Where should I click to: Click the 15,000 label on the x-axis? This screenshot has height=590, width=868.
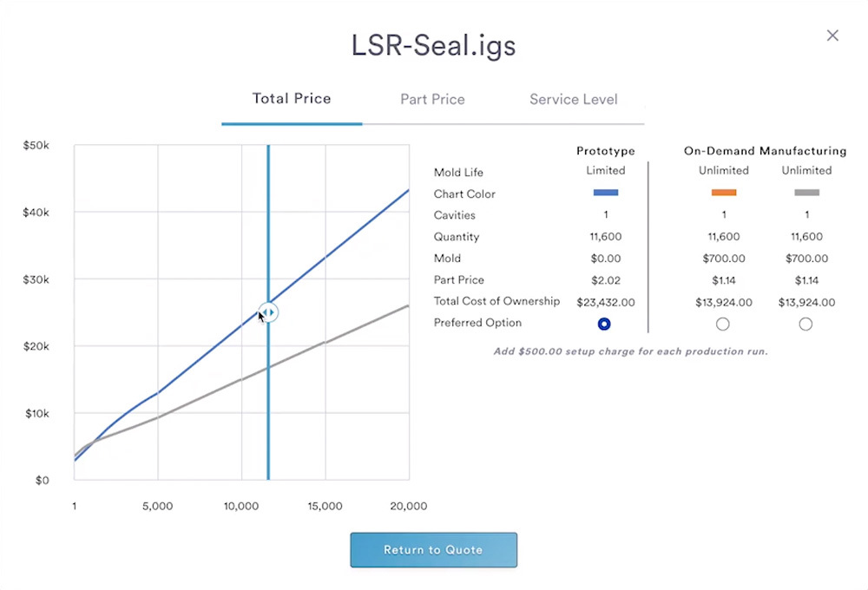[325, 507]
